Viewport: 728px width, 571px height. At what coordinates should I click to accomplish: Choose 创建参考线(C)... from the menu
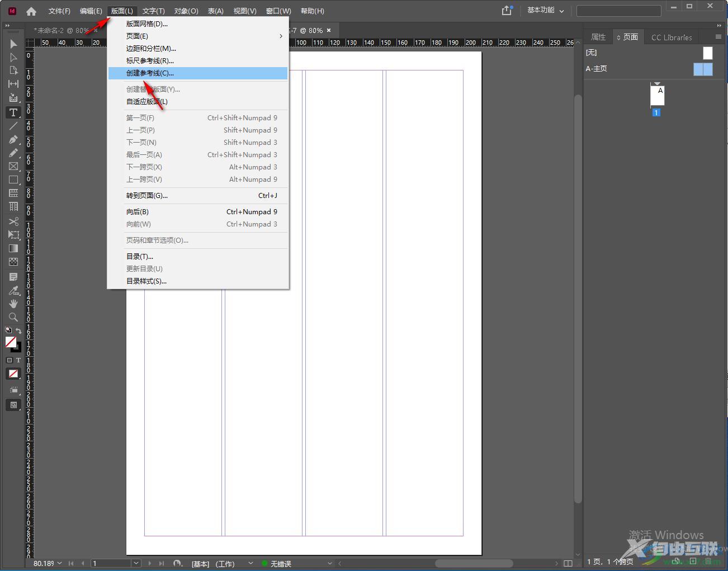tap(198, 73)
